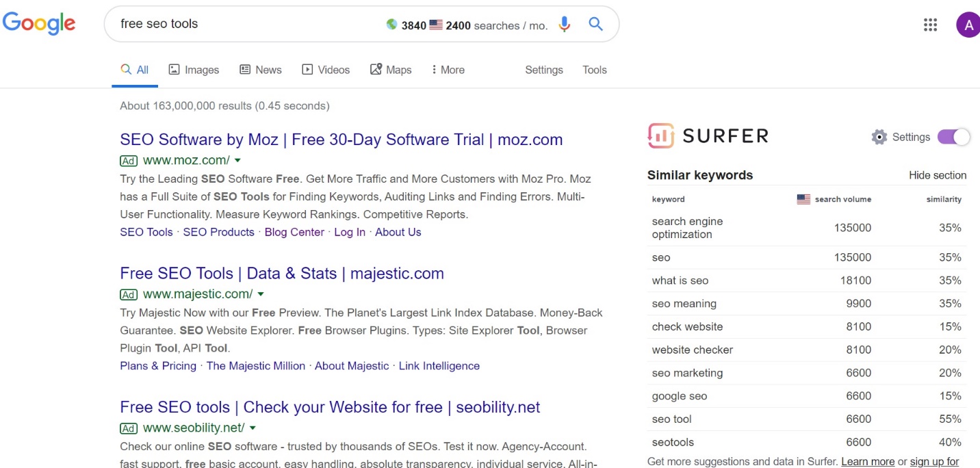Click the 'search volume' column header text
This screenshot has width=980, height=468.
click(x=843, y=199)
